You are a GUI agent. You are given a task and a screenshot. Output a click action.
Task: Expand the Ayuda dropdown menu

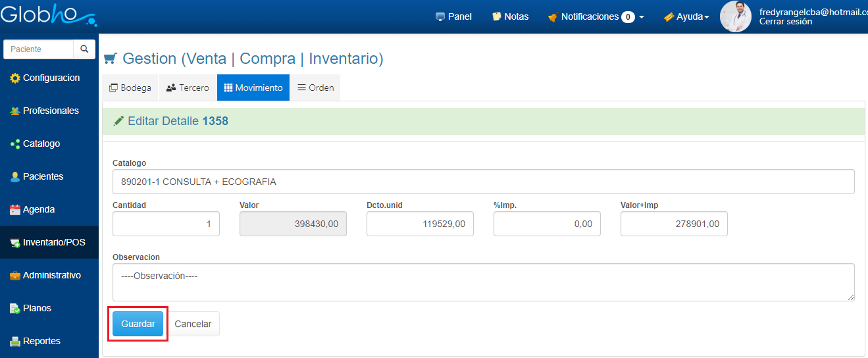click(686, 16)
